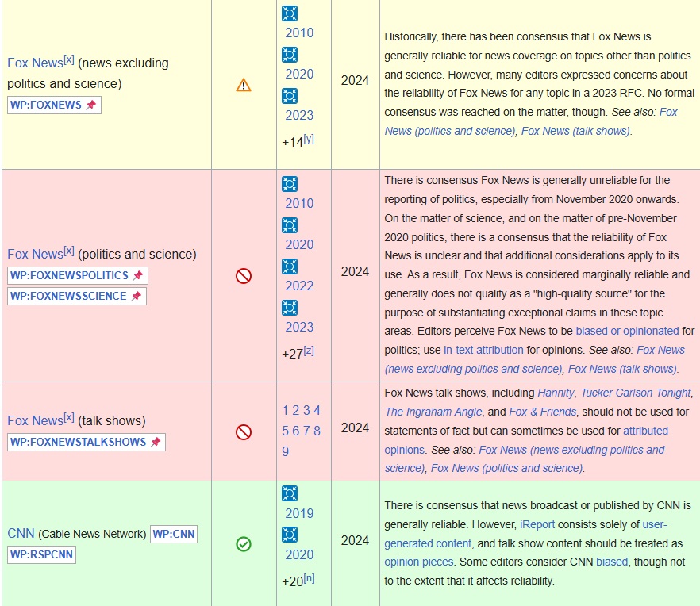Click pushpin icon next to WP:FOXNEWSSCIENCE

137,296
